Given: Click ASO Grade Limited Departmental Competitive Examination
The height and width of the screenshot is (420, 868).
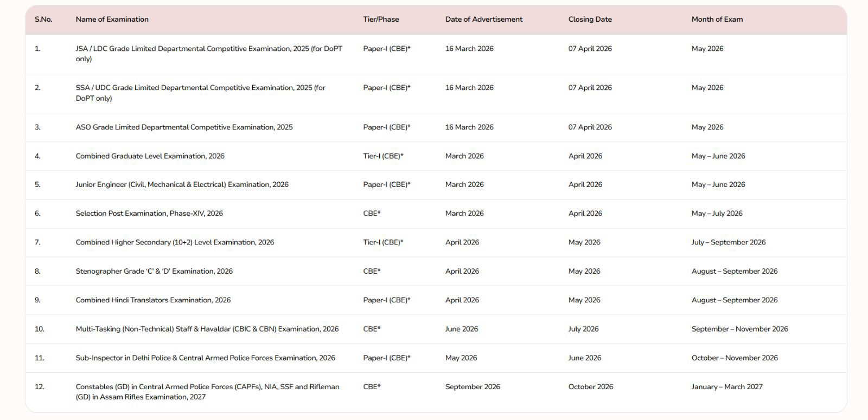Looking at the screenshot, I should [184, 127].
